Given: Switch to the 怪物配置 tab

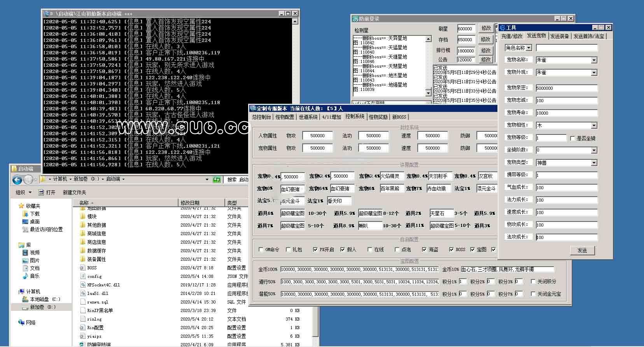Looking at the screenshot, I should (285, 117).
